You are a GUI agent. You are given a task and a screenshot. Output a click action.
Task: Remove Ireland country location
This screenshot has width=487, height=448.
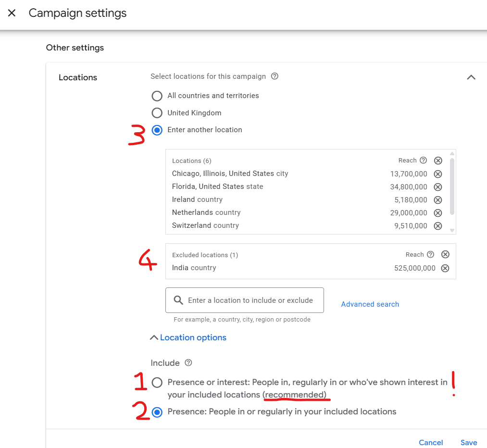tap(438, 200)
